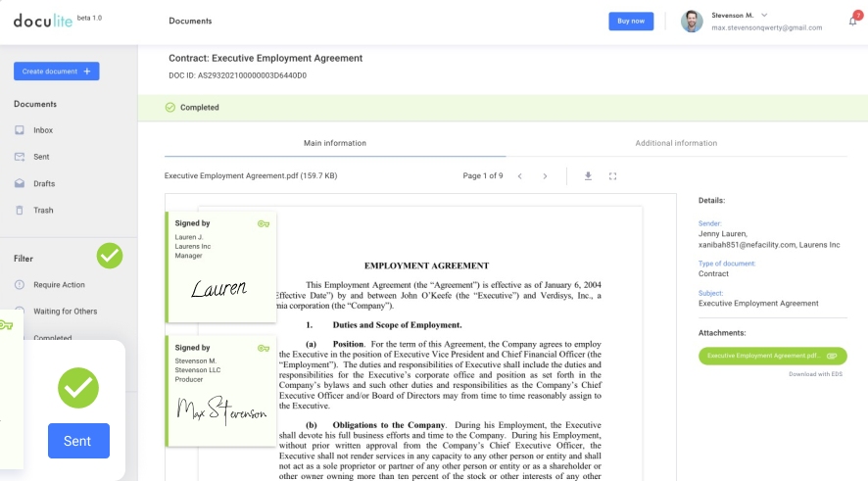868x481 pixels.
Task: Select the Main information tab
Action: pyautogui.click(x=335, y=143)
